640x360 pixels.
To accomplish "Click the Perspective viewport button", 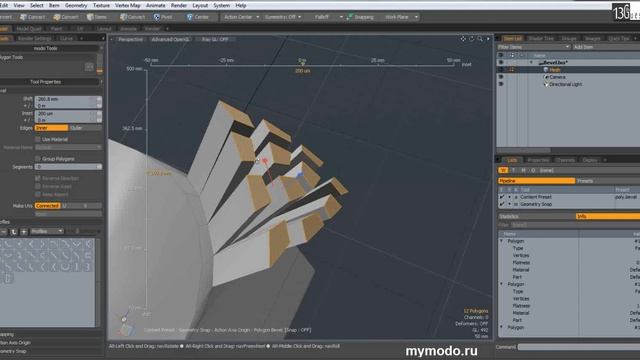I will coord(131,39).
